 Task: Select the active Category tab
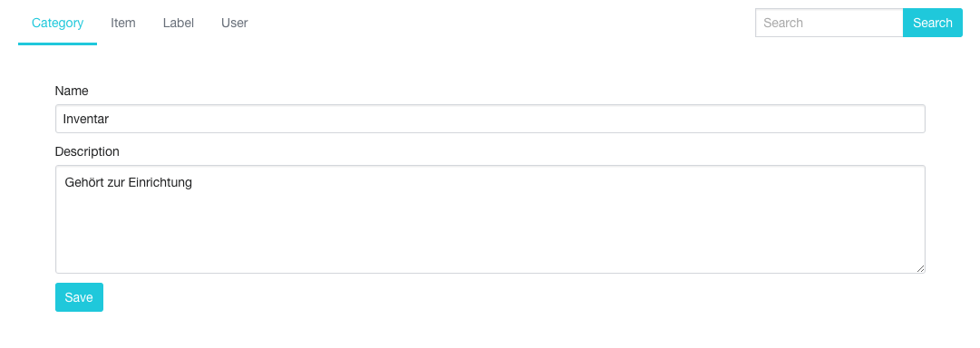pos(57,24)
